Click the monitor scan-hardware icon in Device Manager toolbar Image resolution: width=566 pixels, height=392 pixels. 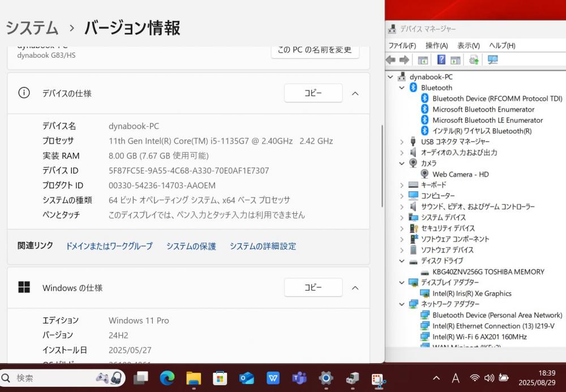tap(493, 60)
